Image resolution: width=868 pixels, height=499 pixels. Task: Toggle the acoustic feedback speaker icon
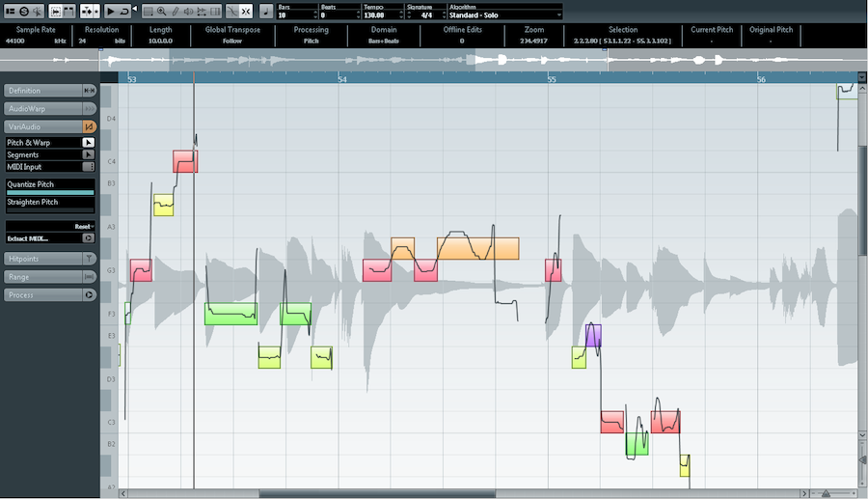point(37,11)
